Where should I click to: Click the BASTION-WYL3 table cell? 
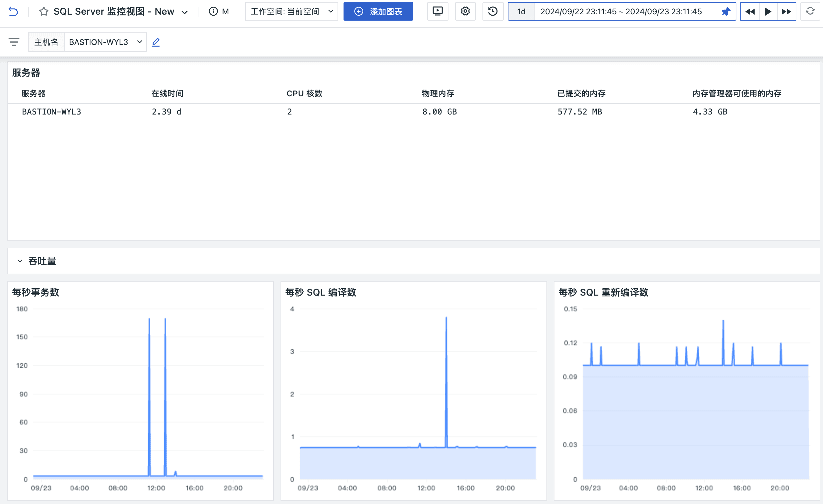point(51,112)
